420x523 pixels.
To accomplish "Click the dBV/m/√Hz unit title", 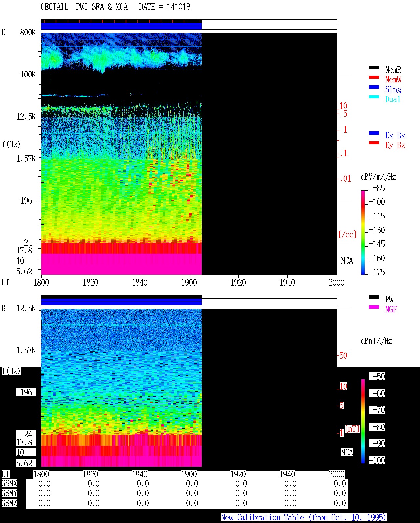I will point(379,177).
